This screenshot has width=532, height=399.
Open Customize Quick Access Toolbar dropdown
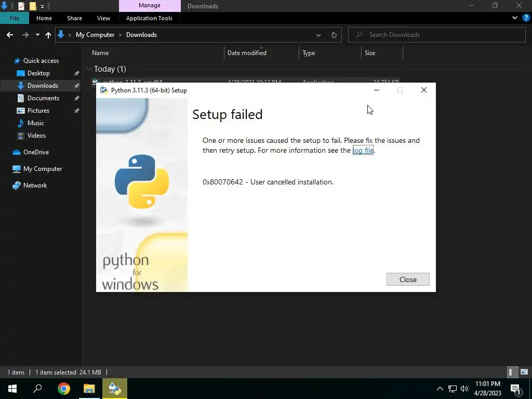point(42,6)
